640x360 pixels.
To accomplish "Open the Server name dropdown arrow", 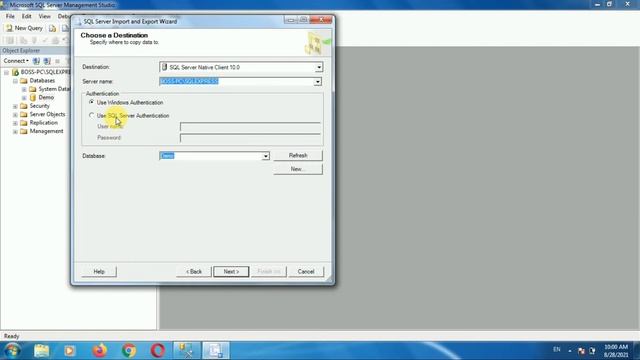I will pyautogui.click(x=318, y=82).
